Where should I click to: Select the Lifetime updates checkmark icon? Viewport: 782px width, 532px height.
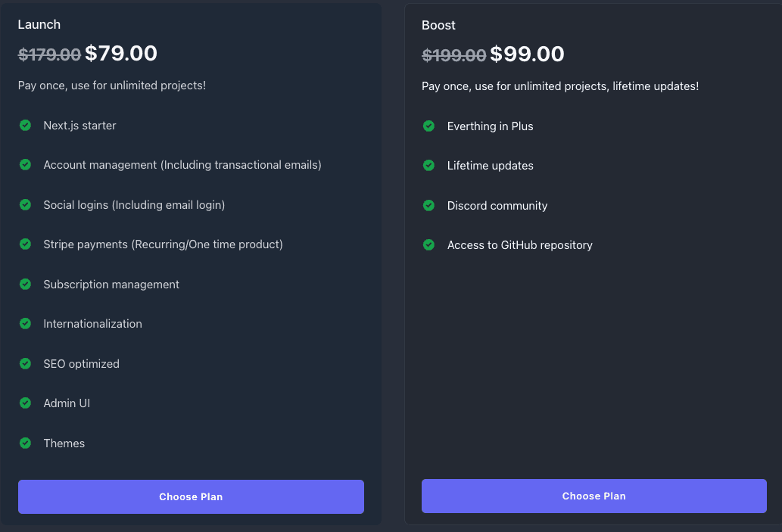click(x=428, y=165)
